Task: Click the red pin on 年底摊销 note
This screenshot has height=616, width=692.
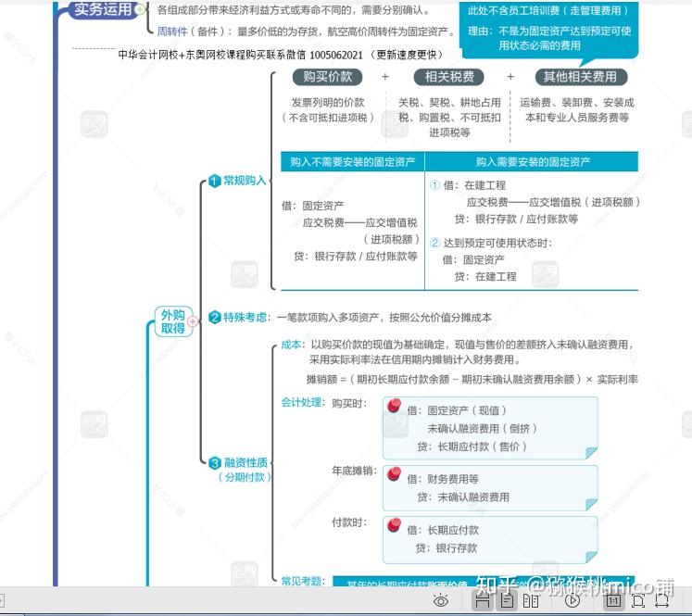Action: pyautogui.click(x=394, y=473)
